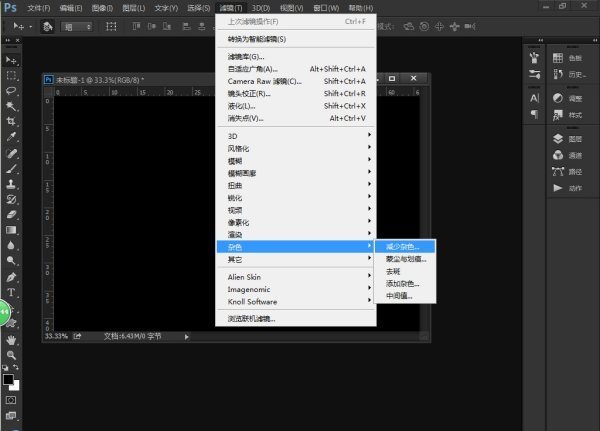Select the Lasso tool
The height and width of the screenshot is (431, 600).
(11, 91)
